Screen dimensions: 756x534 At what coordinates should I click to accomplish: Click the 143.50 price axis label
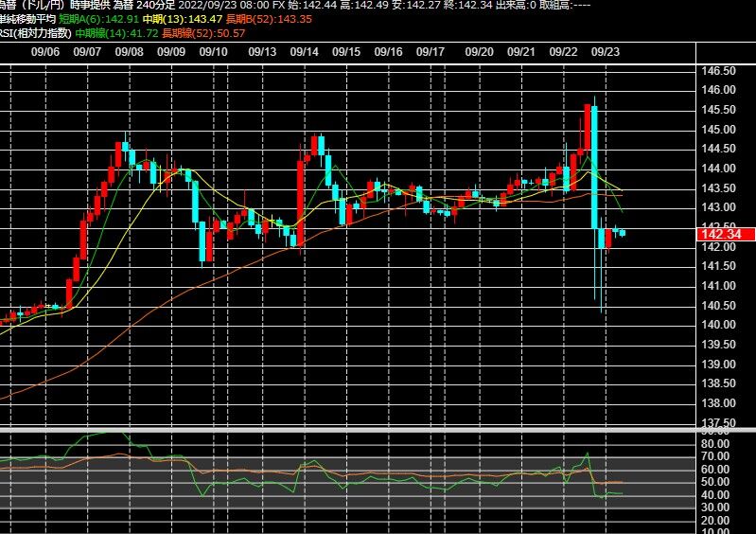(718, 188)
